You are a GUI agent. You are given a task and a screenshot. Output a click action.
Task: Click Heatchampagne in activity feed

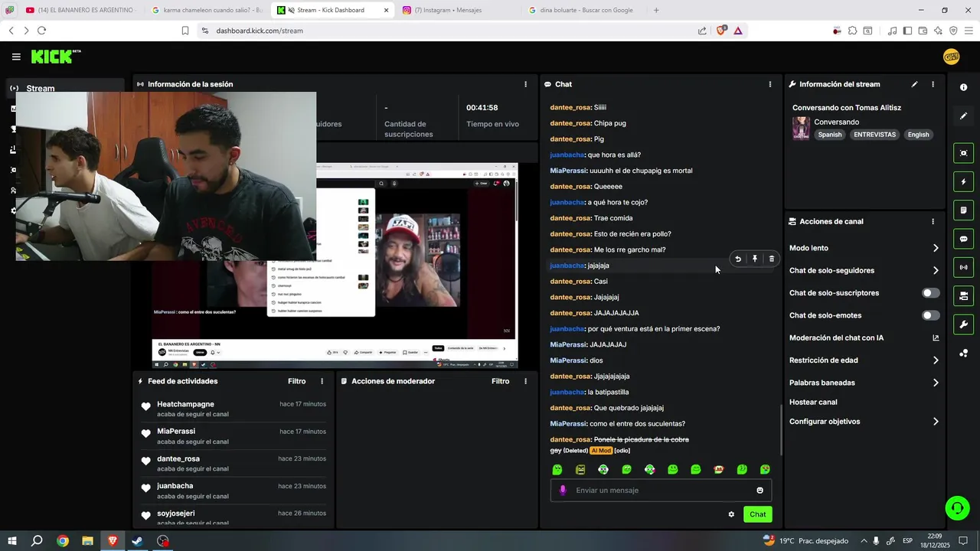click(185, 404)
